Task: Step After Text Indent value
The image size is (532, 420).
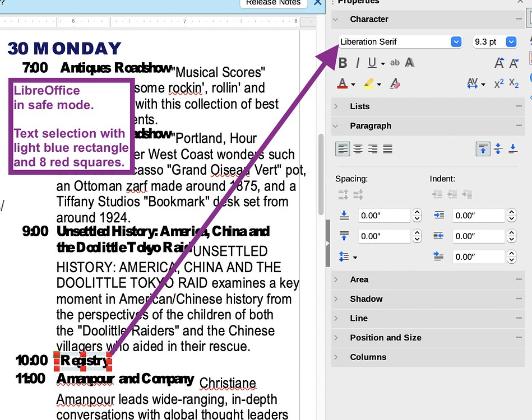Action: [512, 236]
